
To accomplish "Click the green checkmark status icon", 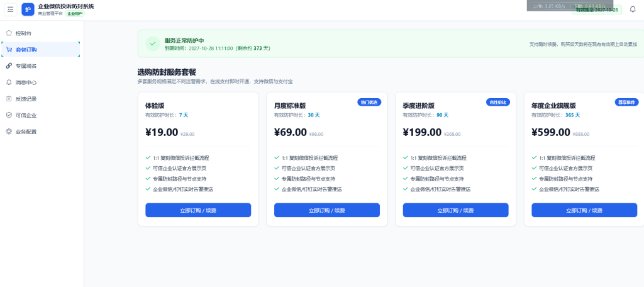I will (x=153, y=43).
